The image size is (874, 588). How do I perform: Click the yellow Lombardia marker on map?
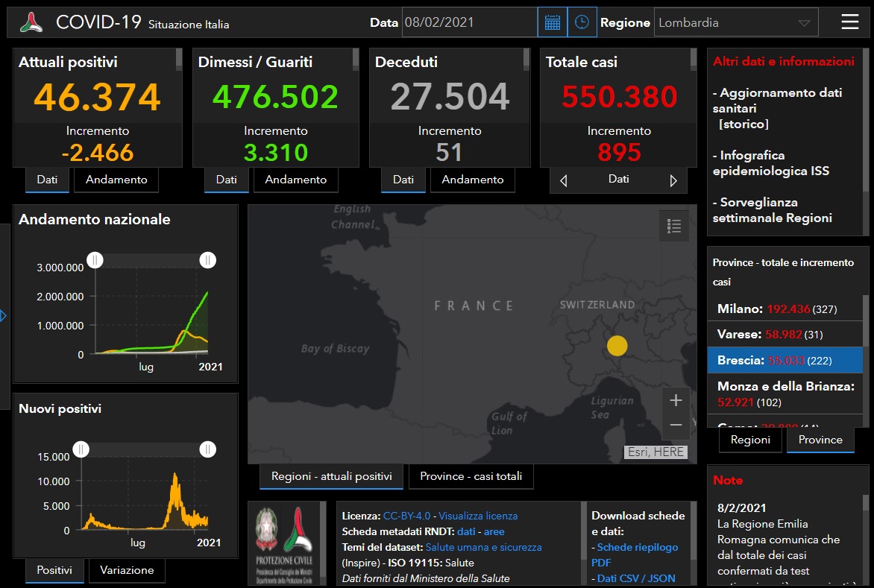tap(617, 346)
